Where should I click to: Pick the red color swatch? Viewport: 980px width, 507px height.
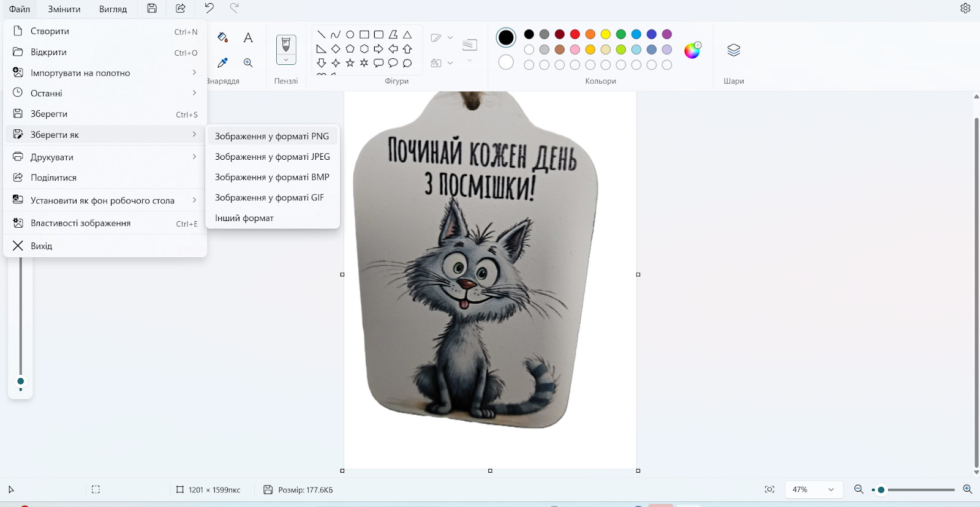point(575,34)
